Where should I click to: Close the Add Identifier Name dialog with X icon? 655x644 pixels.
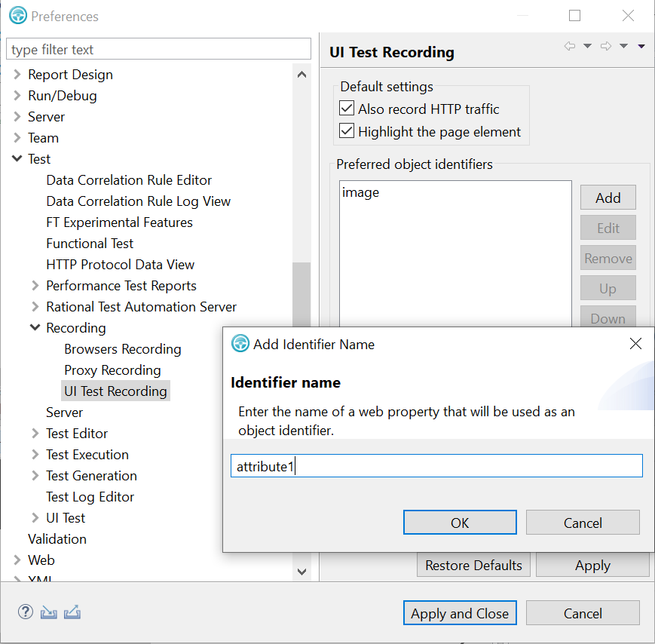point(635,343)
